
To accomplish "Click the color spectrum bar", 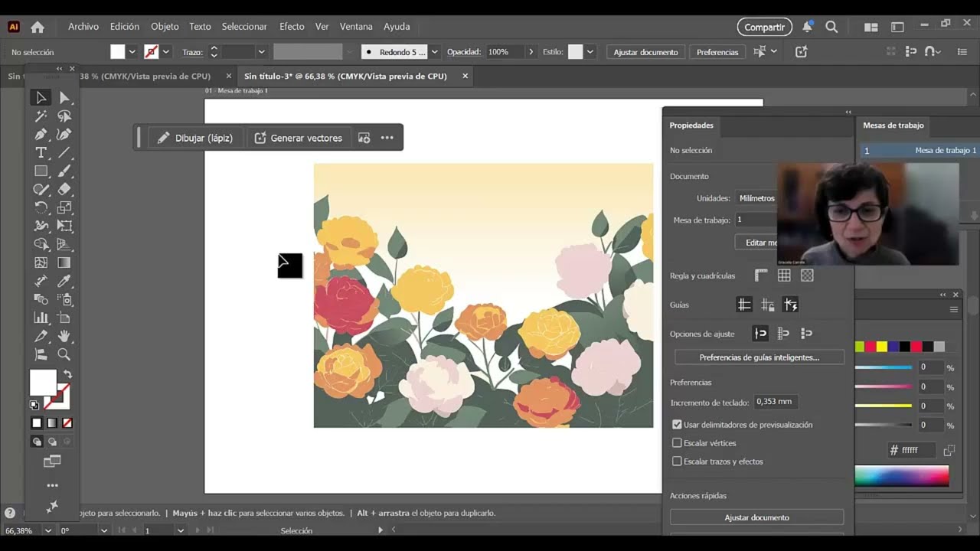I will [x=902, y=476].
